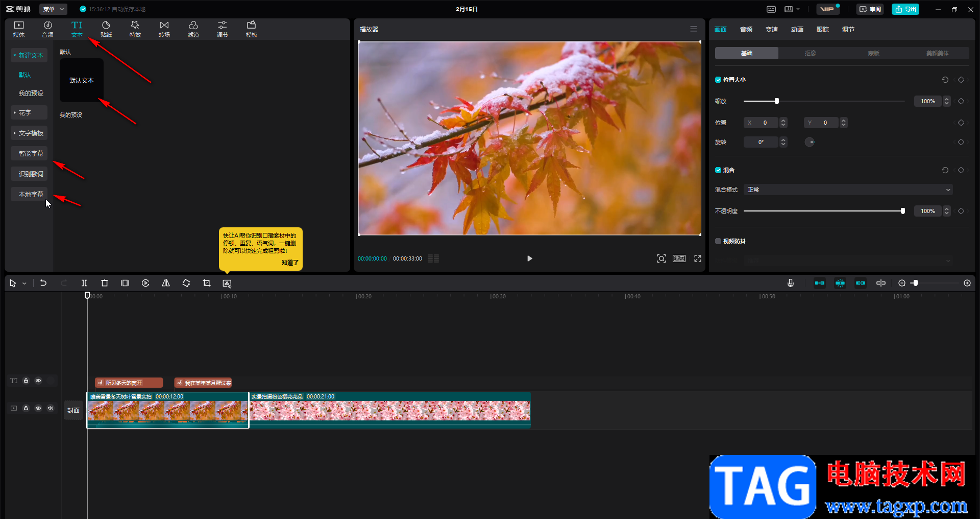Enable the 视频防抖 checkbox
The image size is (980, 519).
718,241
